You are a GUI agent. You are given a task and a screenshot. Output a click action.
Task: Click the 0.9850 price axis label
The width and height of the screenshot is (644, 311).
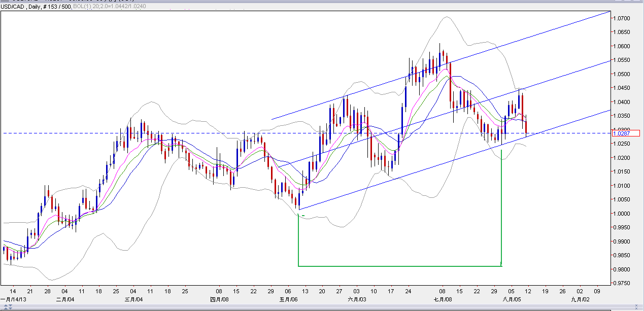tap(622, 255)
